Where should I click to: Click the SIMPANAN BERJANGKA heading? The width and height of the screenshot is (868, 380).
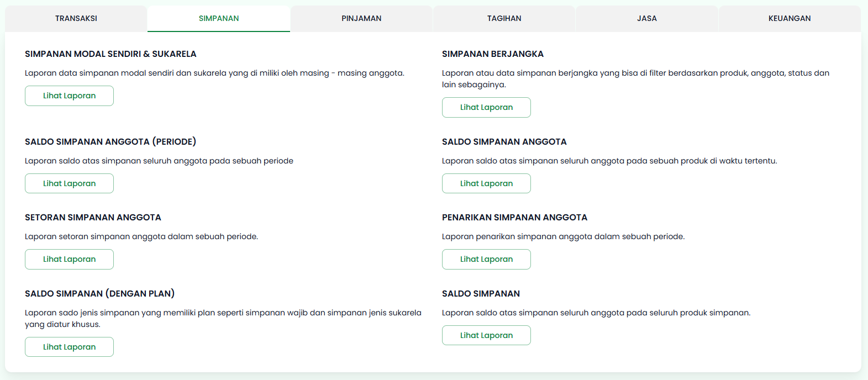[x=492, y=54]
